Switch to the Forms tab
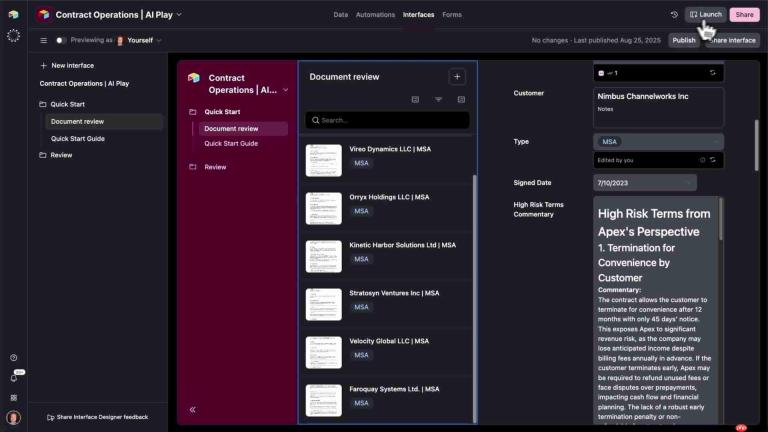 tap(452, 15)
